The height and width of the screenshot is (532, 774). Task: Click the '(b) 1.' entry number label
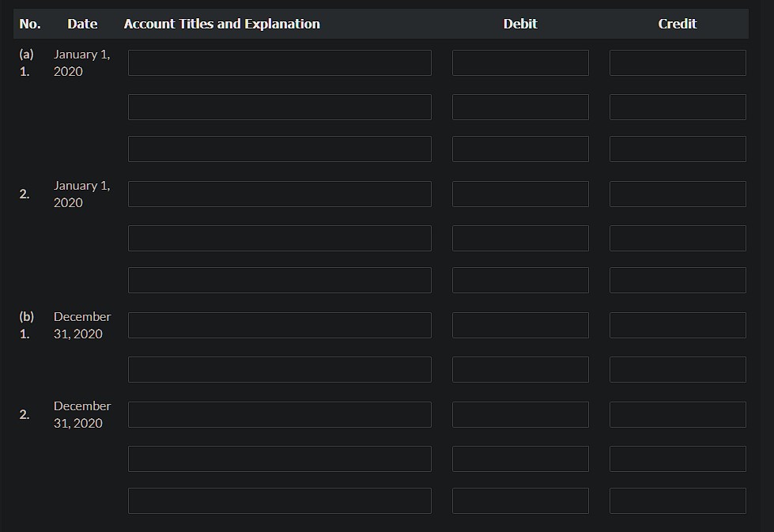[26, 325]
